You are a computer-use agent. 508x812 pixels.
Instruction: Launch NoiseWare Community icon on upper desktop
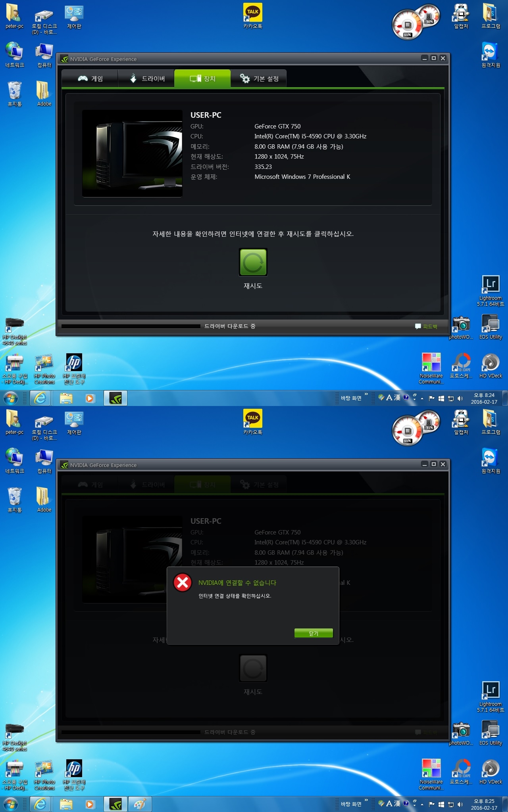[431, 368]
